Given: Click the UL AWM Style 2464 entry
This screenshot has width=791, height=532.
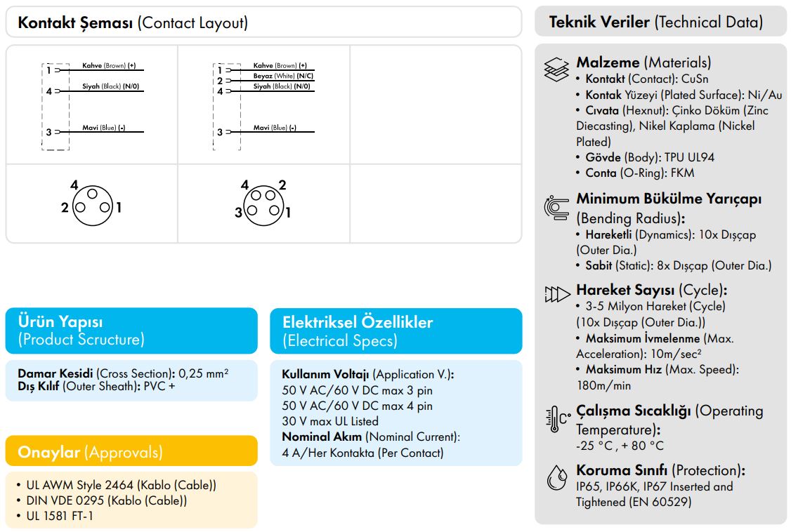Looking at the screenshot, I should (116, 485).
